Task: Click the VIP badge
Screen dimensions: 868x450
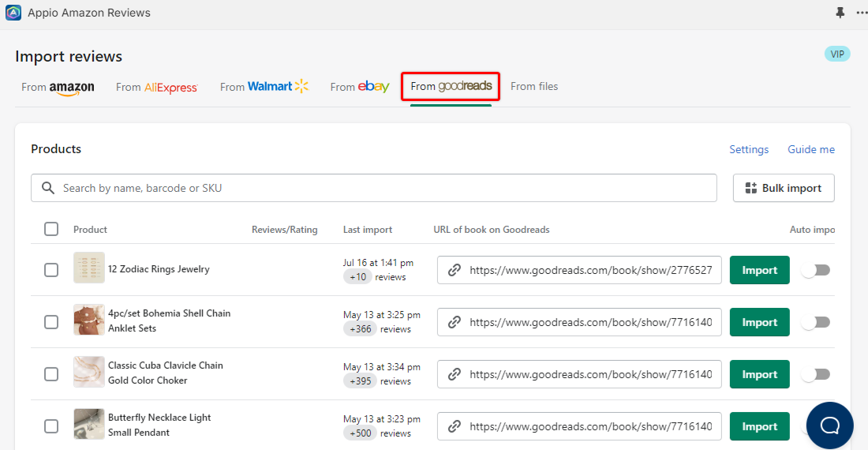Action: pos(837,54)
